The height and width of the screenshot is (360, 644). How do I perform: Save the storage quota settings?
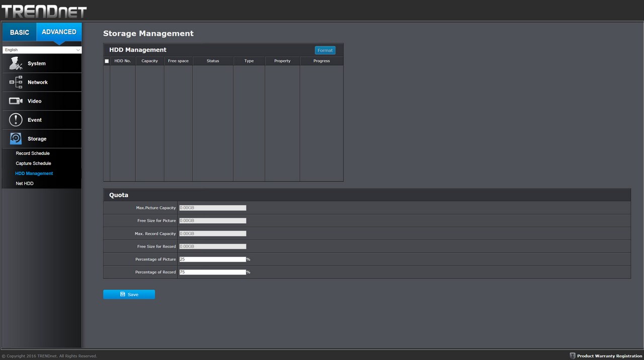tap(129, 294)
